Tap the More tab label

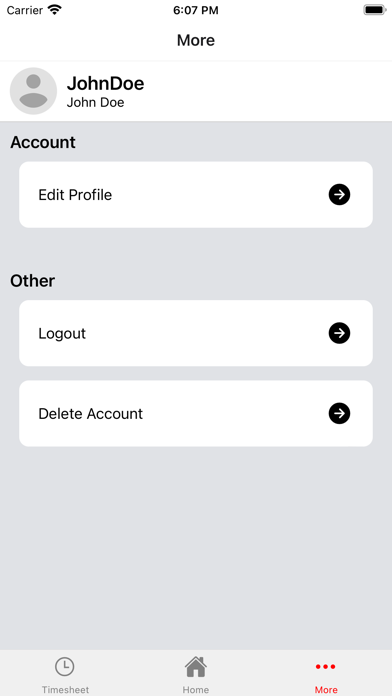coord(326,690)
